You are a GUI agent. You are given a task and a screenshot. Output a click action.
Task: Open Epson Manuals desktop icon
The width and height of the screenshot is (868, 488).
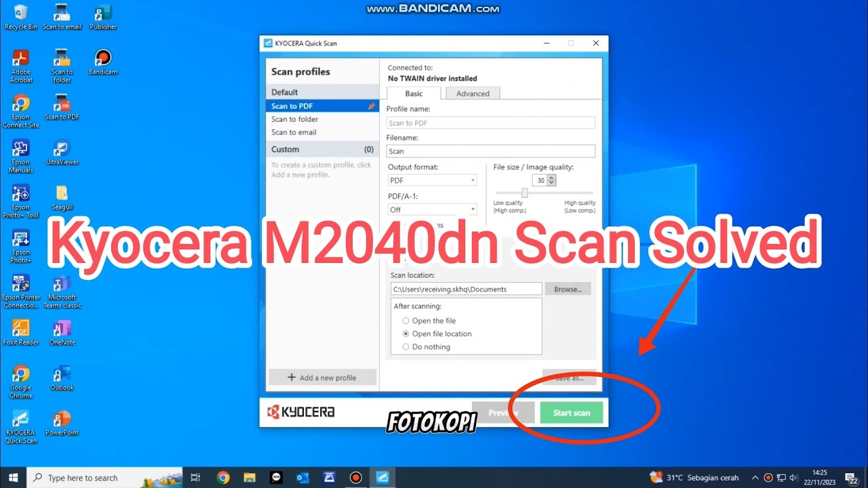(x=21, y=157)
